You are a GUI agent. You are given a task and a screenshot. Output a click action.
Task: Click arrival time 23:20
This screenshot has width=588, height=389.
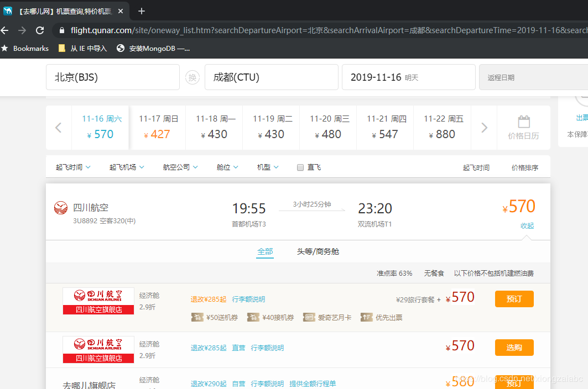coord(375,208)
